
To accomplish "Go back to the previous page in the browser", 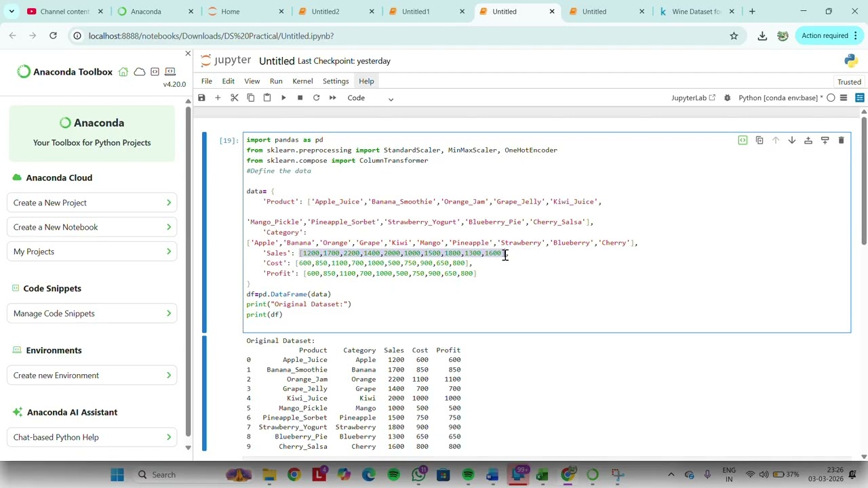I will (13, 36).
